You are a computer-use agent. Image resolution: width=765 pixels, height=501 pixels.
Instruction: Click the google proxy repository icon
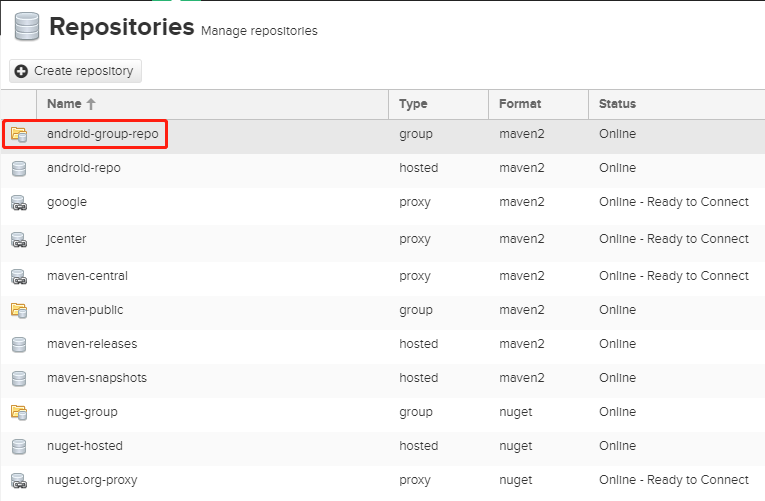(x=19, y=202)
